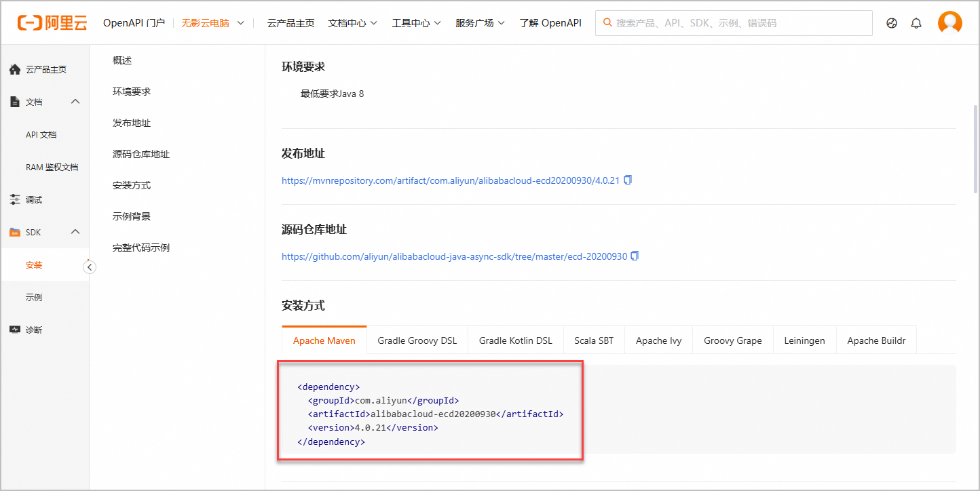
Task: Open the notifications bell
Action: click(x=916, y=22)
